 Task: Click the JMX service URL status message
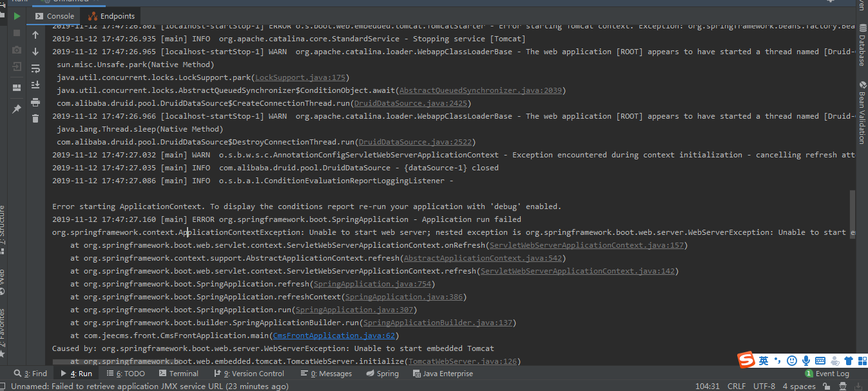click(x=149, y=386)
